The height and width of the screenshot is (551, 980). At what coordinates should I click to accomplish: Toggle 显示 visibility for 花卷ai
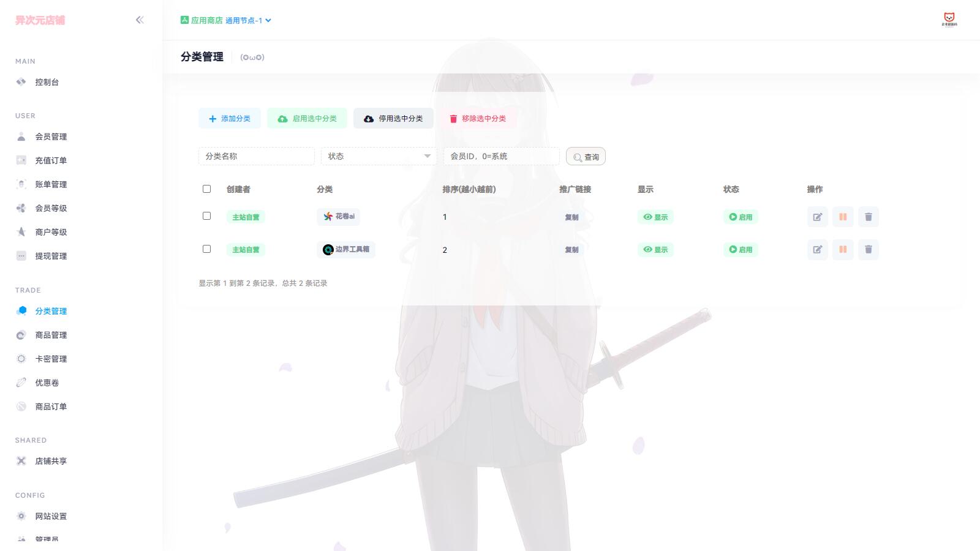pos(655,217)
